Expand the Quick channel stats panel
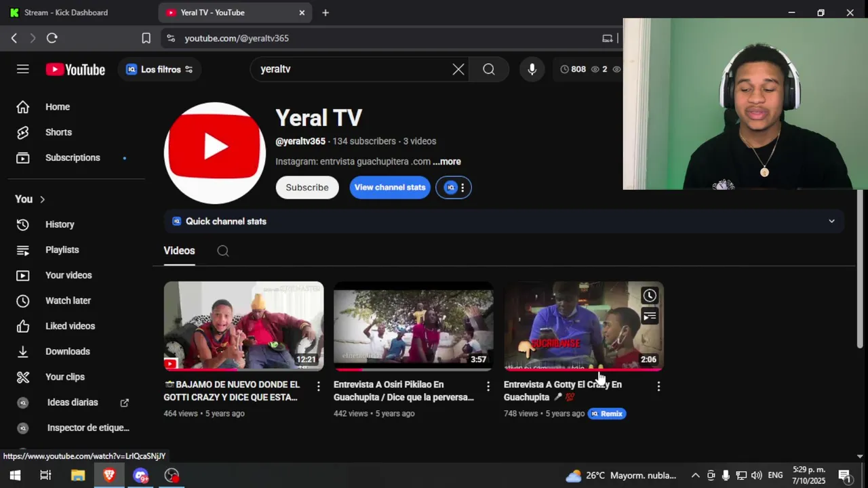Screen dimensions: 868x488 [831, 221]
